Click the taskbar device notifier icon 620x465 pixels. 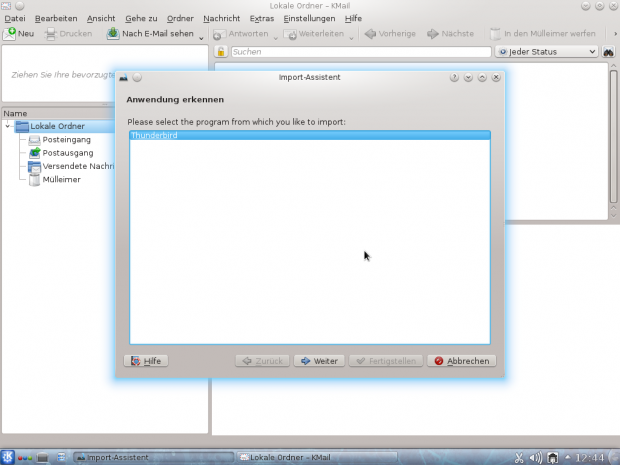pos(42,458)
